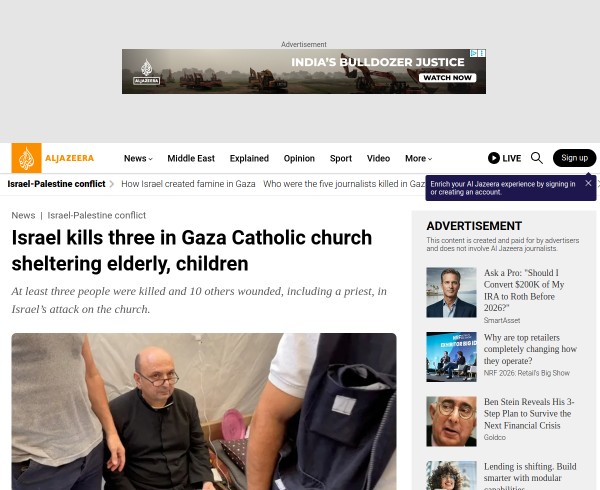Image resolution: width=600 pixels, height=490 pixels.
Task: Open the Ben Stein ad thumbnail
Action: pos(451,422)
